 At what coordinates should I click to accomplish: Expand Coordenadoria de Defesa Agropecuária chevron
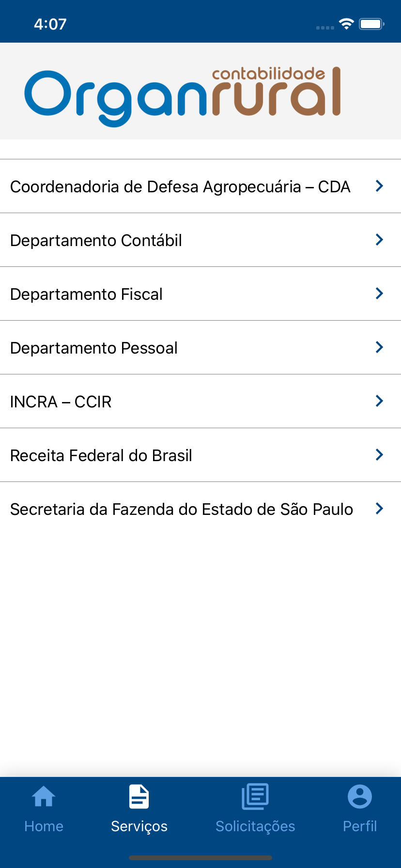[x=380, y=186]
